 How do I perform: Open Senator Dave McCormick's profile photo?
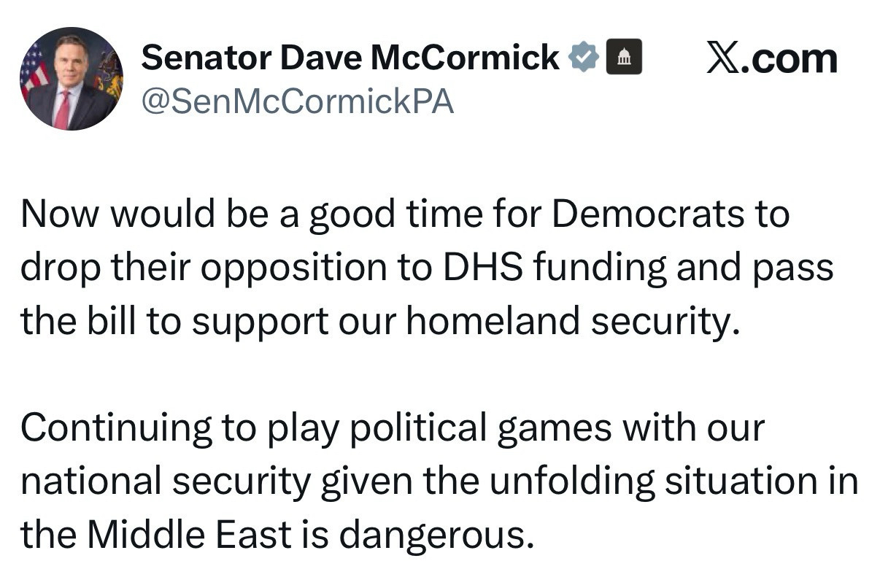tap(71, 79)
